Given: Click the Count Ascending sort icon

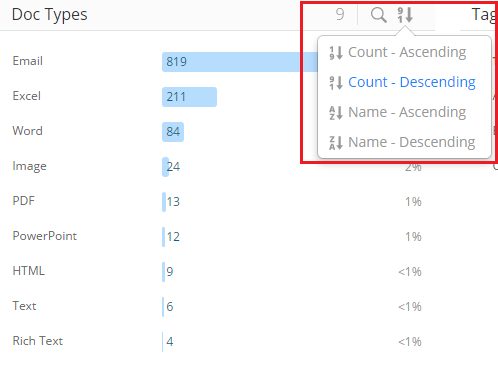Looking at the screenshot, I should pyautogui.click(x=336, y=53).
